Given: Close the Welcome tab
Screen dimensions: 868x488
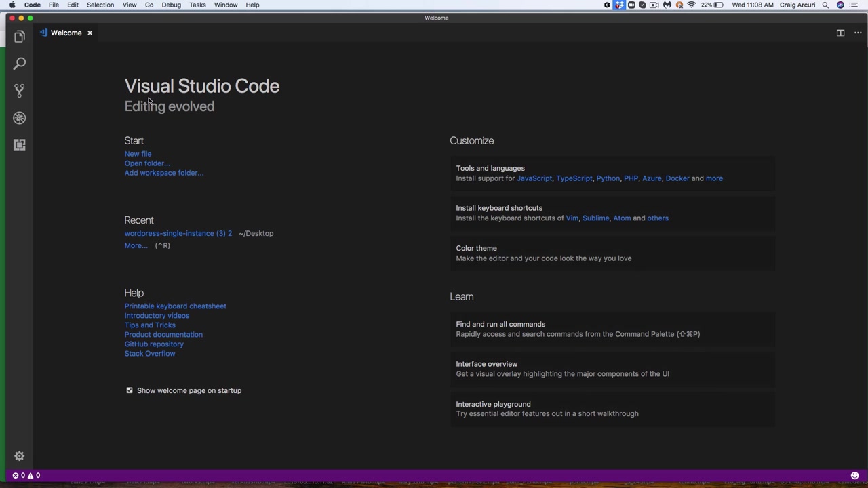Looking at the screenshot, I should (x=90, y=33).
